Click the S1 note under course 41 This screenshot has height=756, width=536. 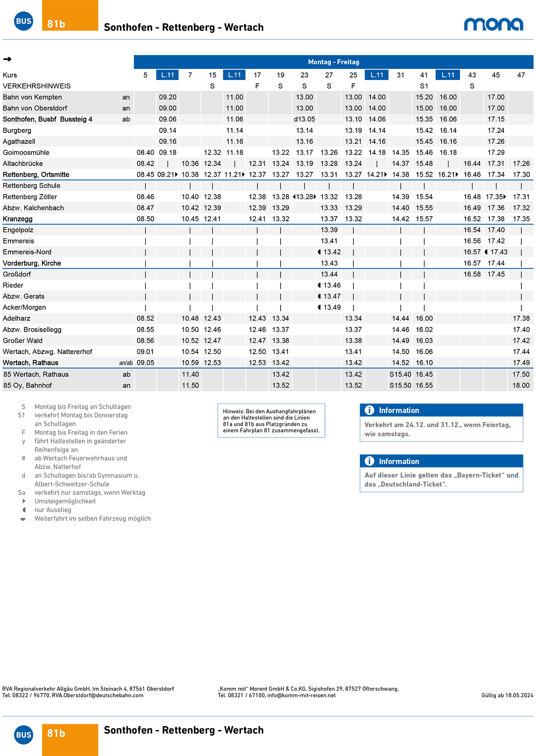click(424, 86)
